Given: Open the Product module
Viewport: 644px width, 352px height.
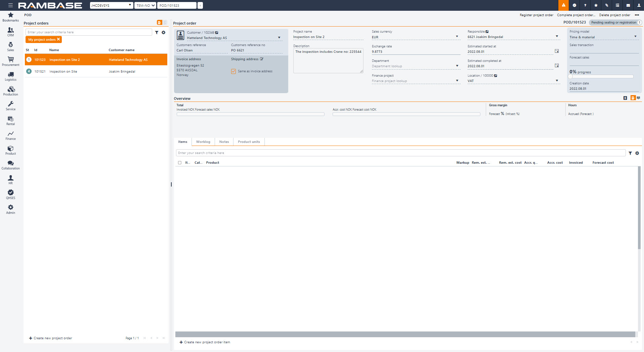Looking at the screenshot, I should pyautogui.click(x=11, y=150).
